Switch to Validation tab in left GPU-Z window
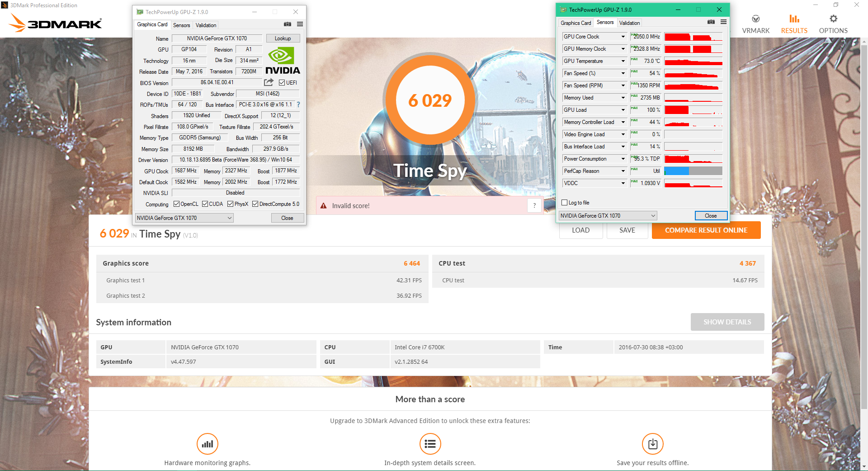This screenshot has width=868, height=471. click(x=206, y=25)
